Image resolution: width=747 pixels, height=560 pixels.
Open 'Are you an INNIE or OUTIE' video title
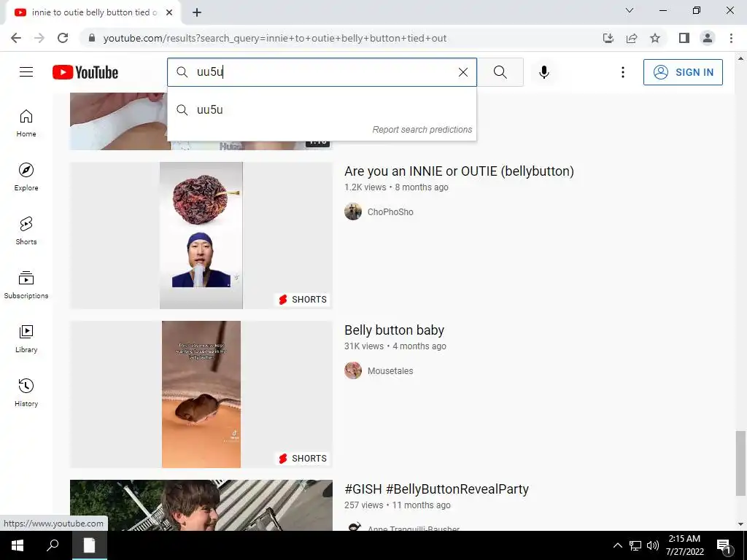coord(460,171)
